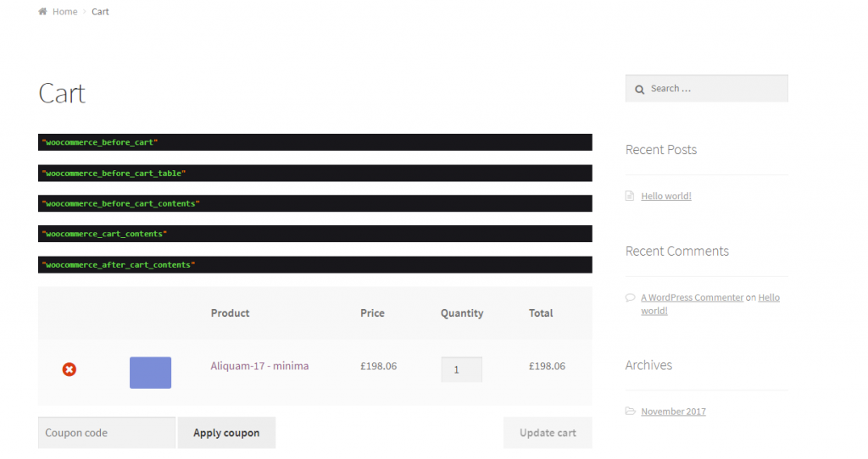
Task: Click the blue product thumbnail image
Action: tap(150, 373)
